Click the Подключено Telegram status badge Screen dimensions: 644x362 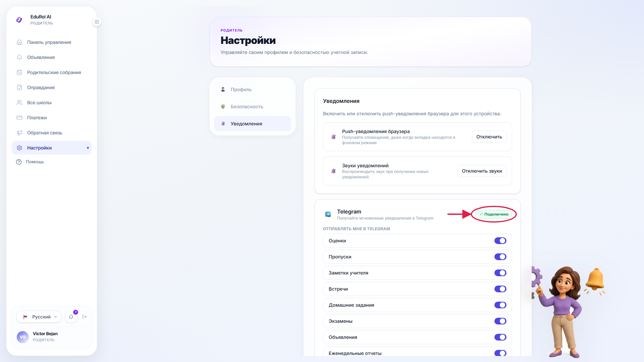tap(494, 214)
